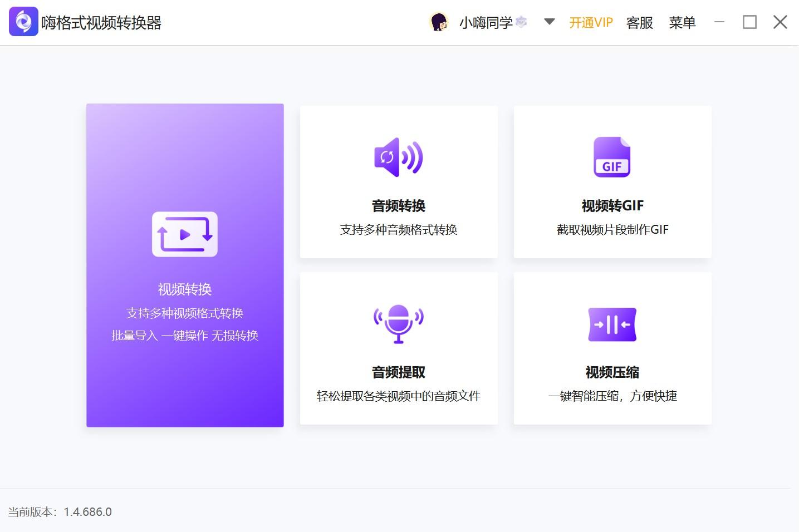Select the 音频提取 card
The image size is (799, 532).
(x=398, y=348)
